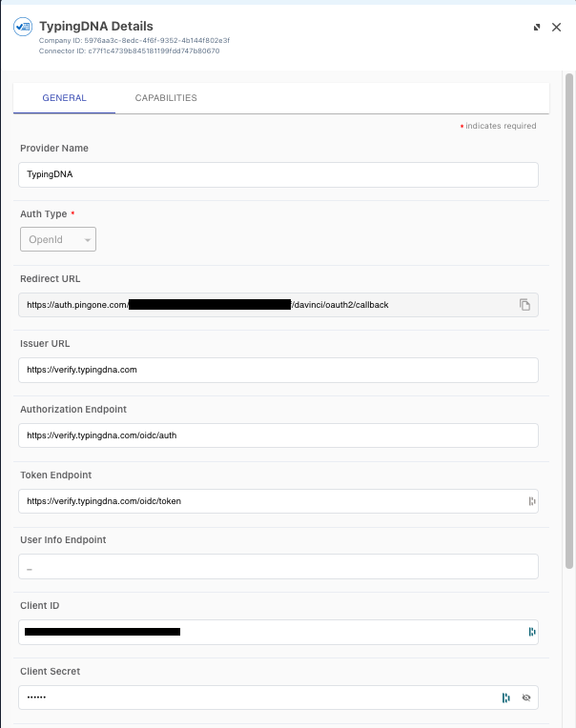
Task: Click the Redirect URL field
Action: pyautogui.click(x=278, y=305)
